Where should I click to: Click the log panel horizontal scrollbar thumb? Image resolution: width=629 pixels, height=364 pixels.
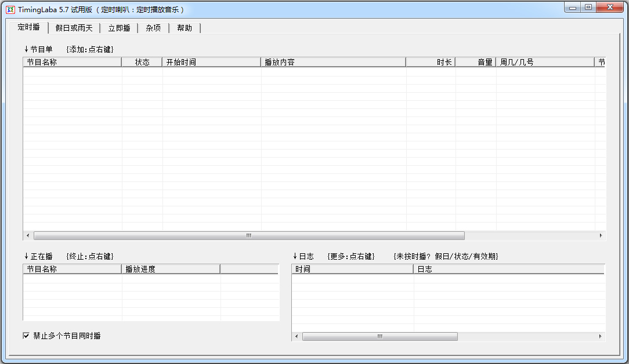tap(379, 337)
